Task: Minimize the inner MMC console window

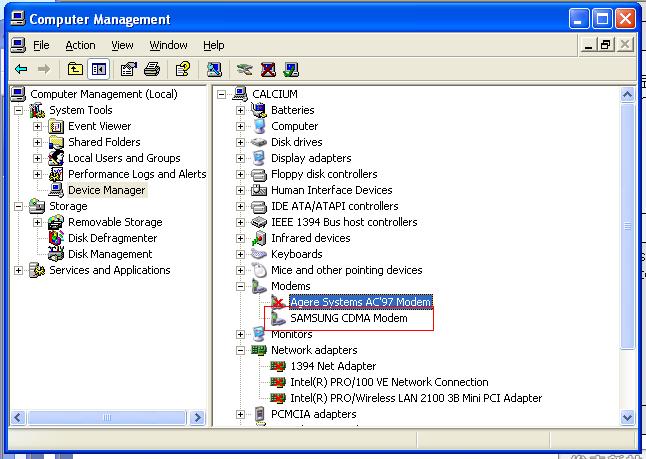Action: pyautogui.click(x=588, y=44)
